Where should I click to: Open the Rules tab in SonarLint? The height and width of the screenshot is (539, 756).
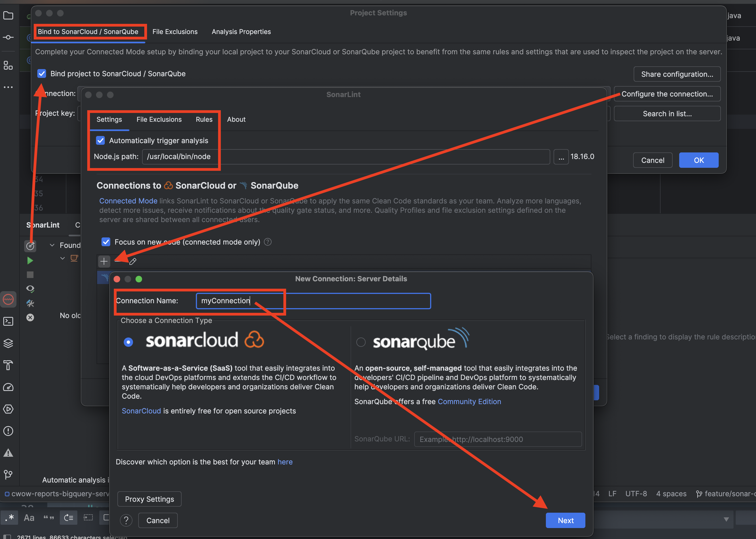[x=204, y=120]
